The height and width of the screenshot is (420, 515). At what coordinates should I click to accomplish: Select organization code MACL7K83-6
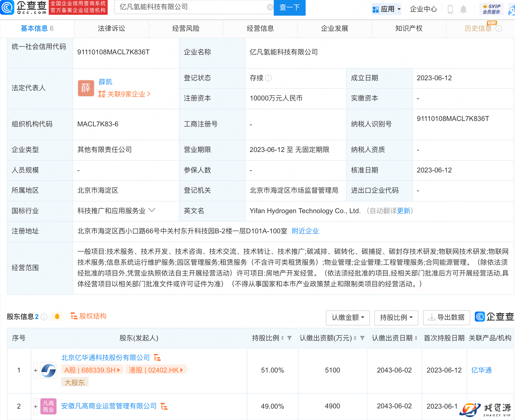(98, 124)
